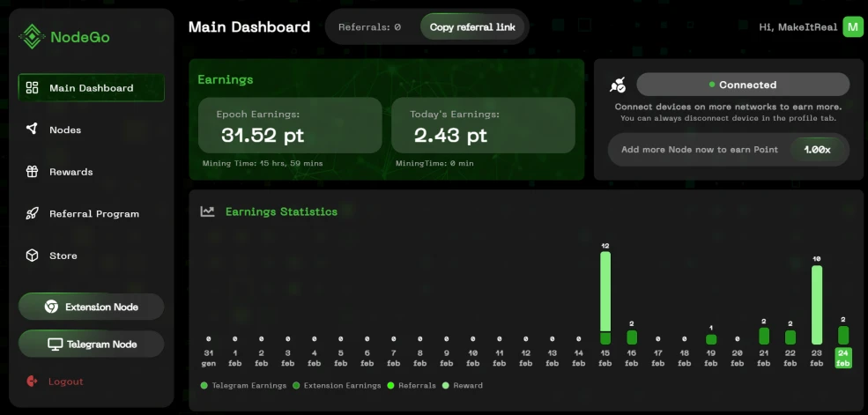The height and width of the screenshot is (415, 868).
Task: Click the Earnings Statistics chart icon
Action: point(208,211)
